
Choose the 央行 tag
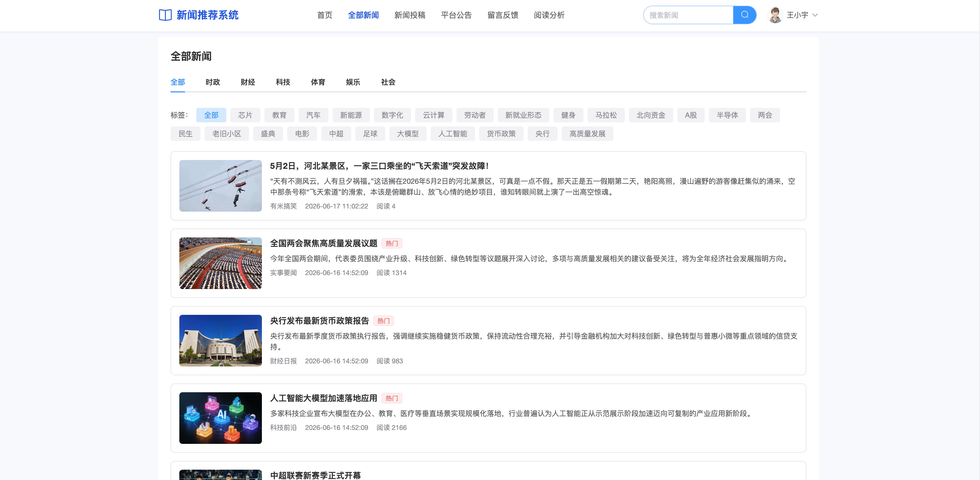542,133
